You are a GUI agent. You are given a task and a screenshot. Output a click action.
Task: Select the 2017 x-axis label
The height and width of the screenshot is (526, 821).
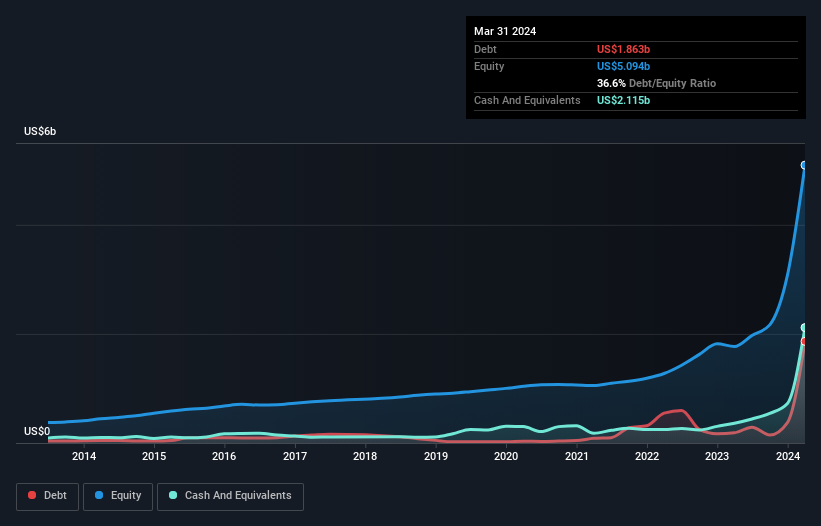[x=295, y=456]
